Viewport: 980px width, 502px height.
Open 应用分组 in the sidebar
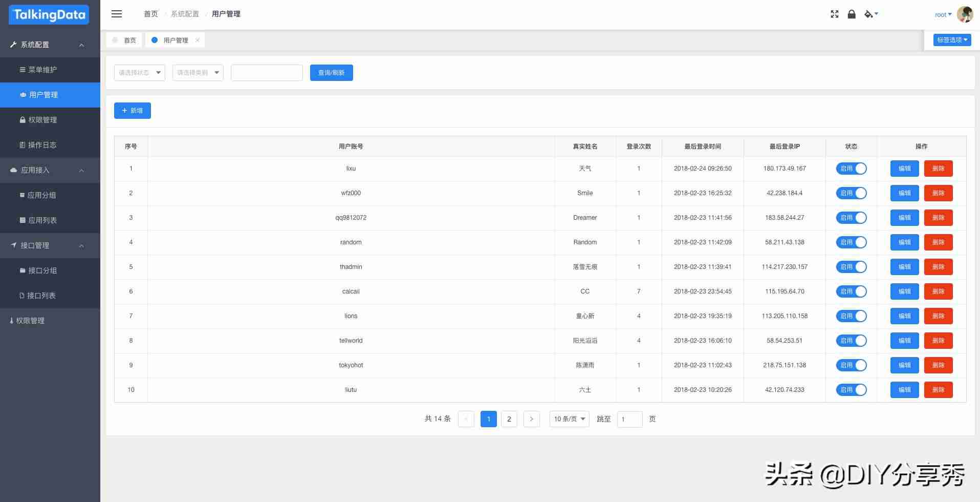[50, 195]
